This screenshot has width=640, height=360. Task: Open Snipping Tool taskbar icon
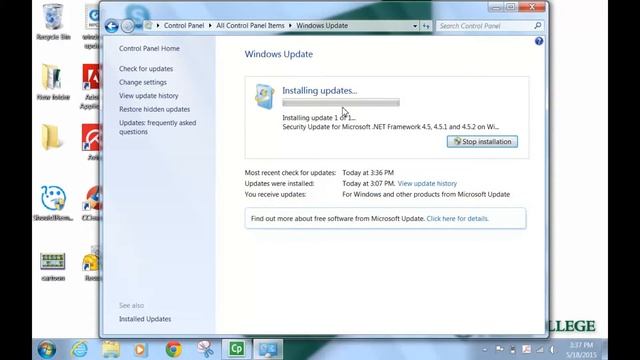tap(205, 349)
